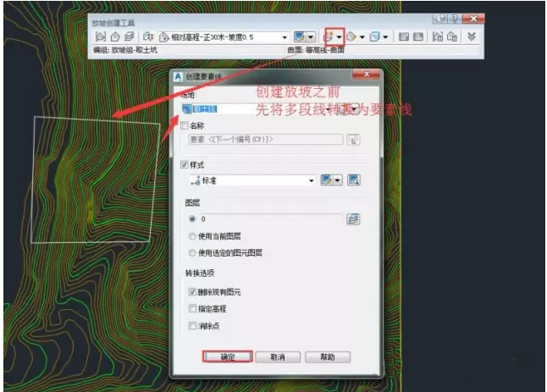Open the 标准 style dropdown
547x392 pixels.
pos(312,180)
